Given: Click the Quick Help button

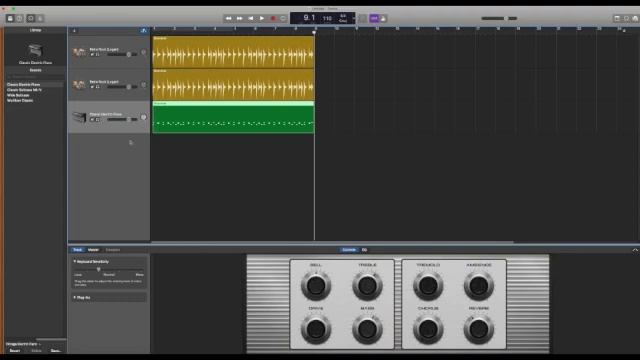Looking at the screenshot, I should point(19,18).
